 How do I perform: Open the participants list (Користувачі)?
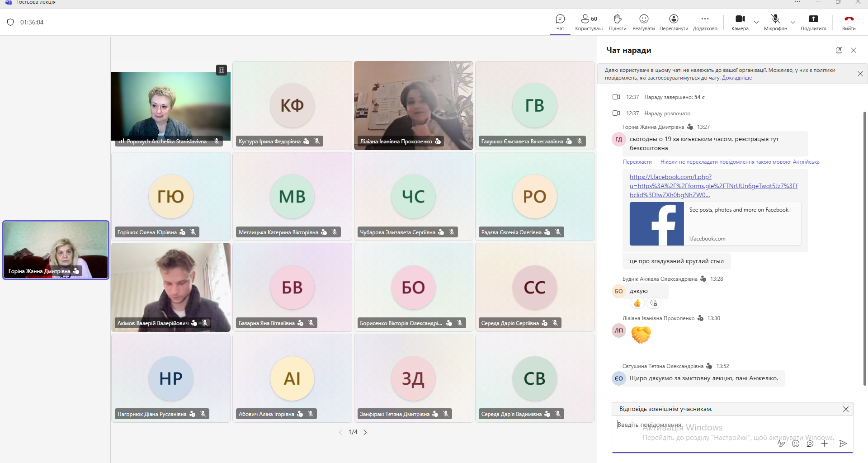(589, 22)
